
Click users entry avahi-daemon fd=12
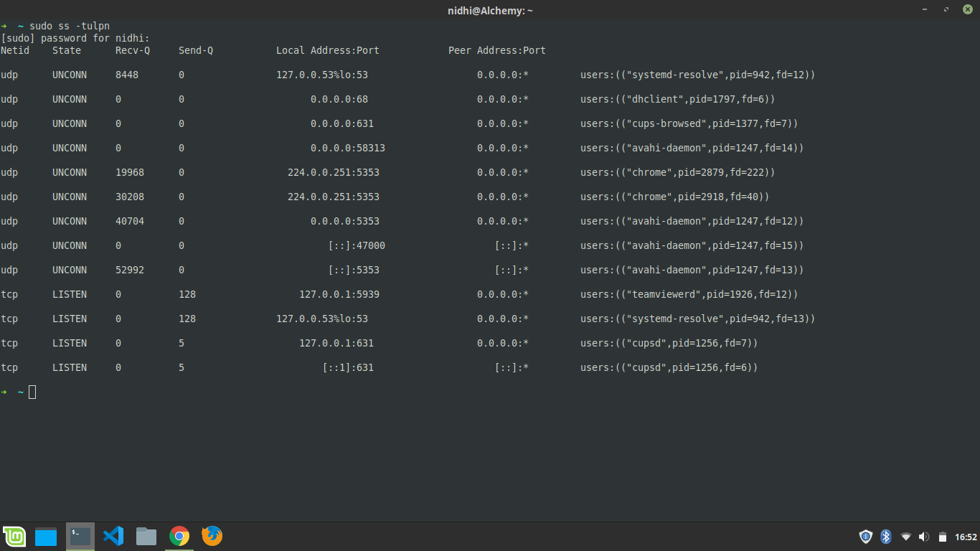click(x=692, y=221)
